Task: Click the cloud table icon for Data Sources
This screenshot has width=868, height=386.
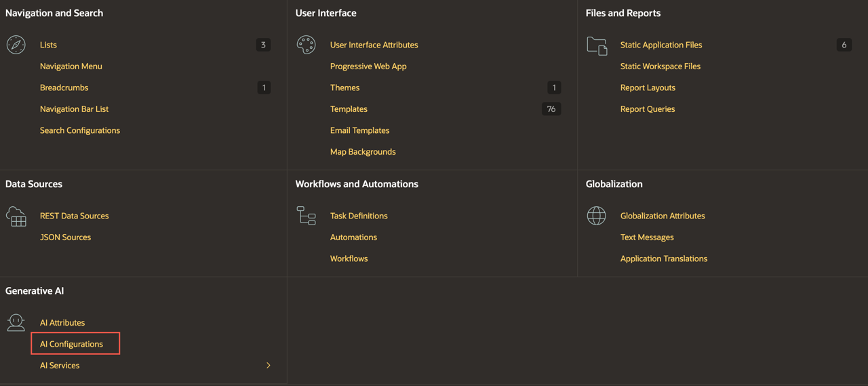Action: 16,216
